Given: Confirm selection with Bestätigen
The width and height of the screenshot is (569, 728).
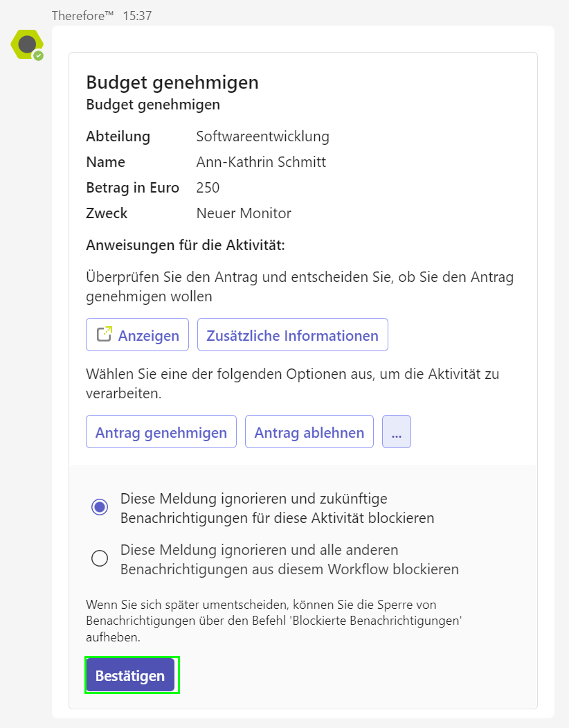Looking at the screenshot, I should click(130, 675).
